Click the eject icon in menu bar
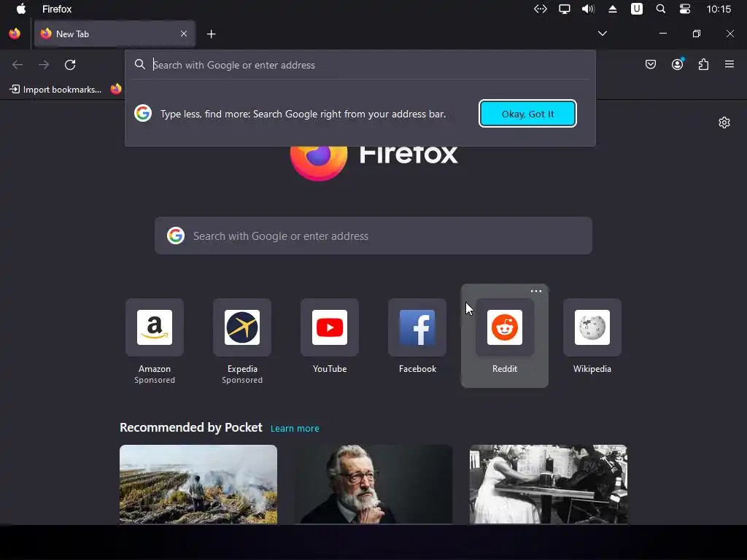The image size is (747, 560). 613,9
